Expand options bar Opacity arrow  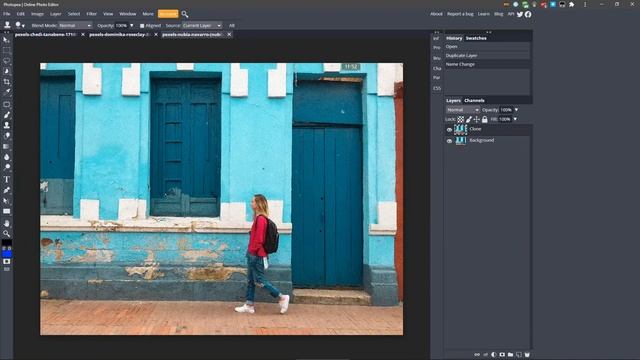131,25
